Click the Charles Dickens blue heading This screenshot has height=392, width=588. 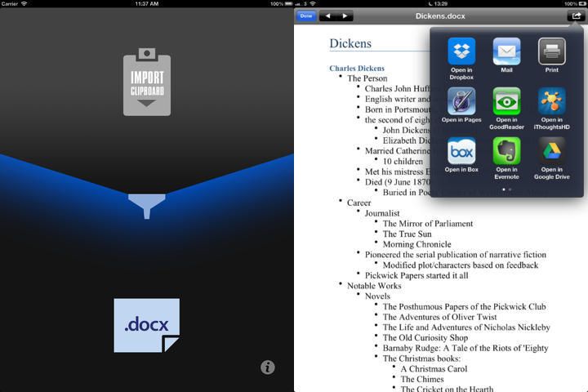click(357, 68)
